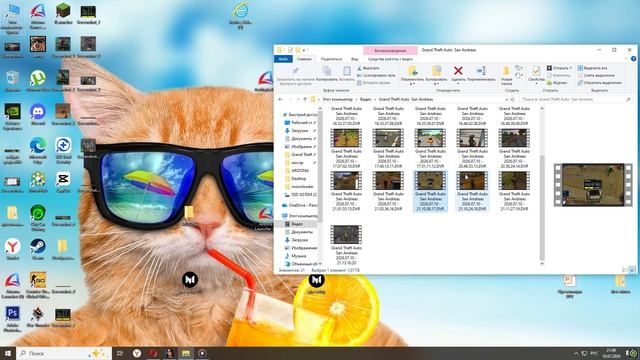The height and width of the screenshot is (360, 640).
Task: Click the red Delete (Удалить) icon in ribbon
Action: click(458, 71)
